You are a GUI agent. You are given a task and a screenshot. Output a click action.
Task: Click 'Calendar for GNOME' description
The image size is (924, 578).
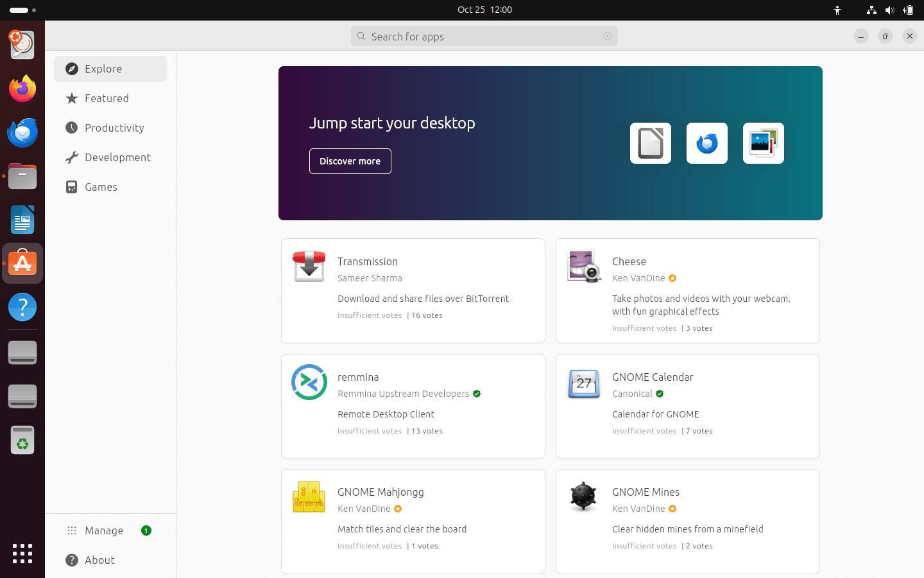(656, 414)
